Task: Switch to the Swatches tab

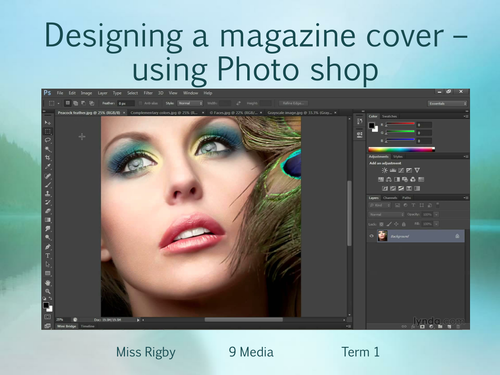Action: [389, 116]
